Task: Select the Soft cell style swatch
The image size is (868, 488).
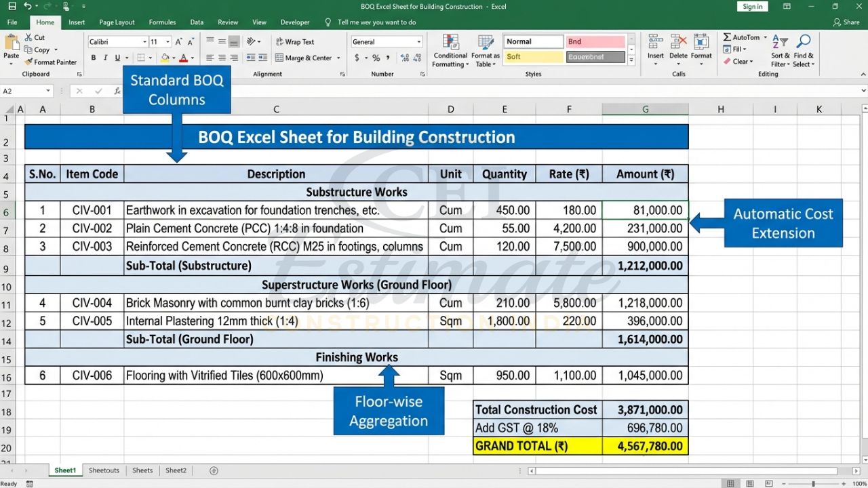Action: [533, 56]
